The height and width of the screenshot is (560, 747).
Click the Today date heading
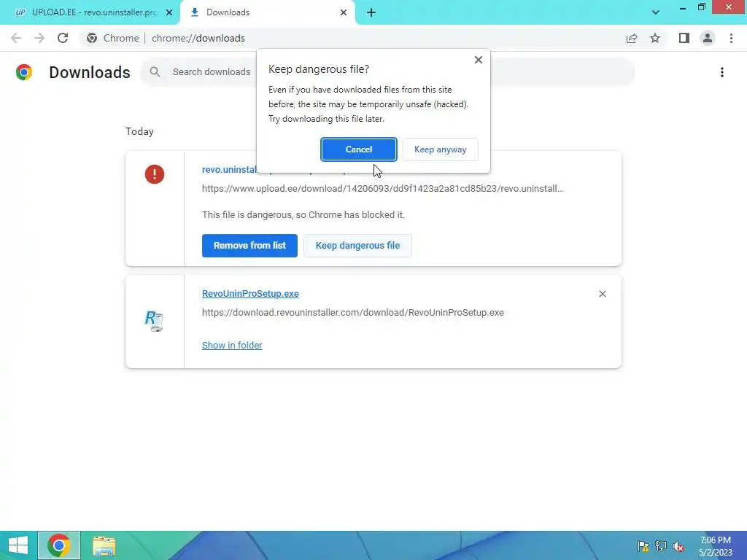point(139,131)
